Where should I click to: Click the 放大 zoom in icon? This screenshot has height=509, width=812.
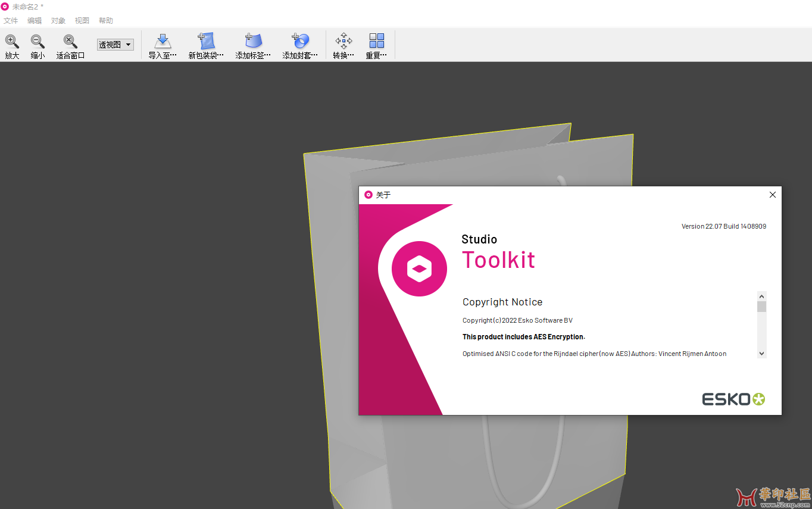(12, 41)
